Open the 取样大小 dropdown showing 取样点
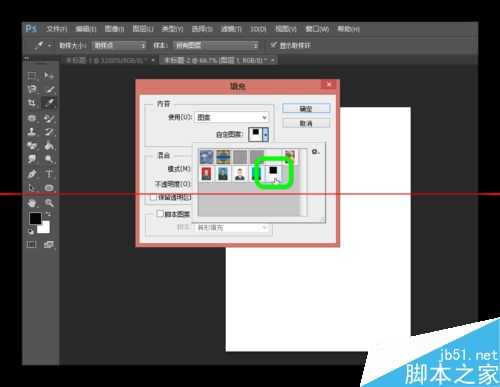500x387 pixels. 119,45
